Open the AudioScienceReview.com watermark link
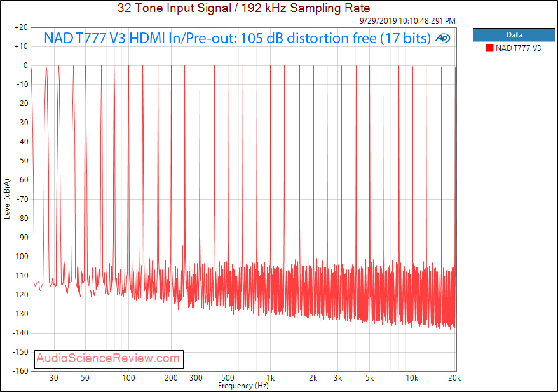 click(108, 358)
